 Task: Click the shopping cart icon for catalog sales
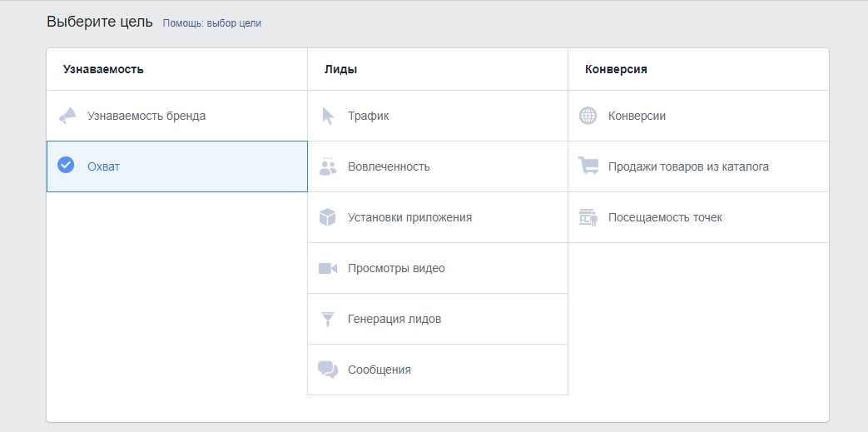click(588, 166)
